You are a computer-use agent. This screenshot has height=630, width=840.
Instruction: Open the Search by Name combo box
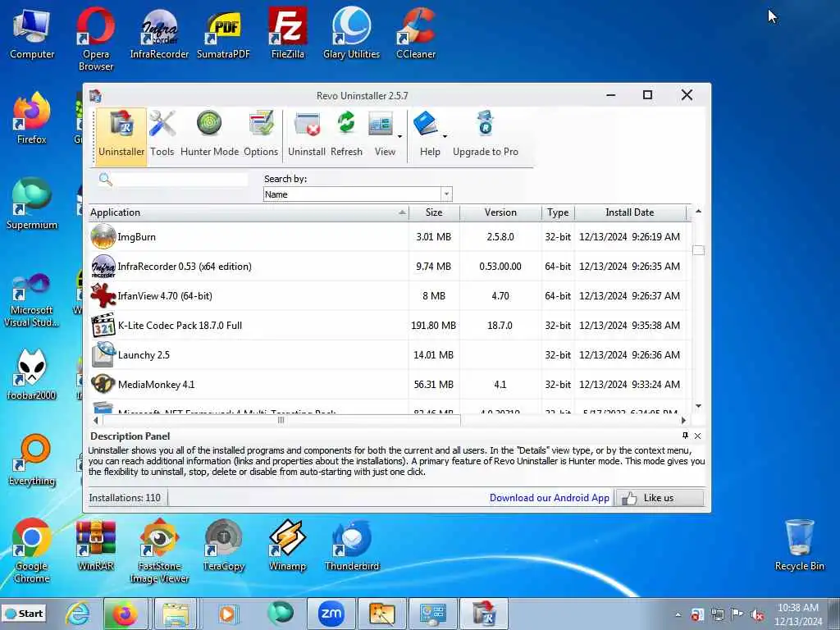coord(358,194)
